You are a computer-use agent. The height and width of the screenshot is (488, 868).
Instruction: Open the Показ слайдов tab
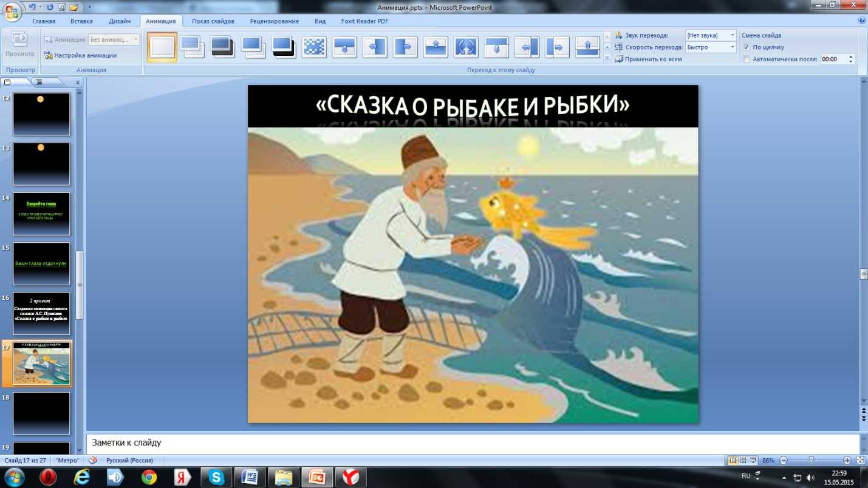point(213,21)
